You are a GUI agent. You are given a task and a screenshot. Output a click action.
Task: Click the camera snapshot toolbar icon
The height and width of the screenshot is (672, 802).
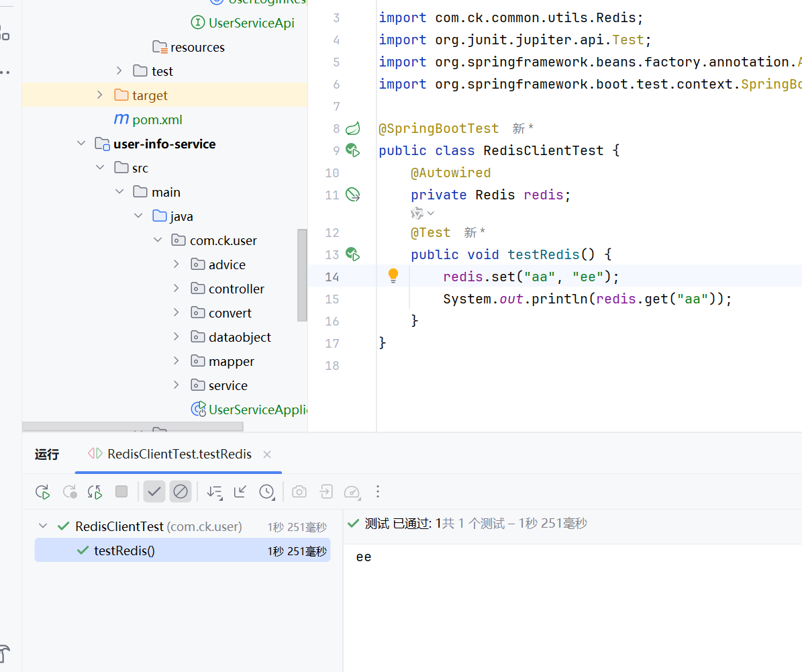[x=299, y=492]
